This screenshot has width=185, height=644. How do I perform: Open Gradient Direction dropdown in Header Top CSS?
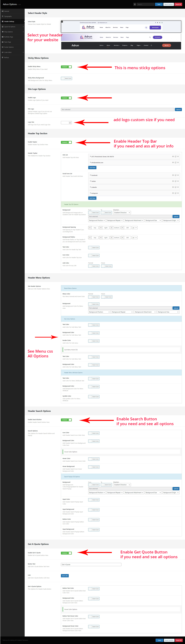(x=122, y=212)
